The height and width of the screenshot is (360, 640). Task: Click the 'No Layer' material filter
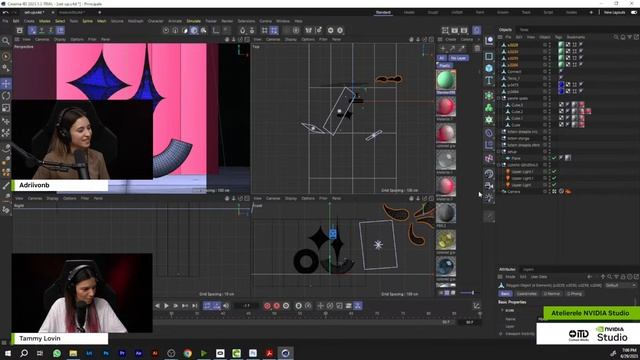[x=458, y=58]
